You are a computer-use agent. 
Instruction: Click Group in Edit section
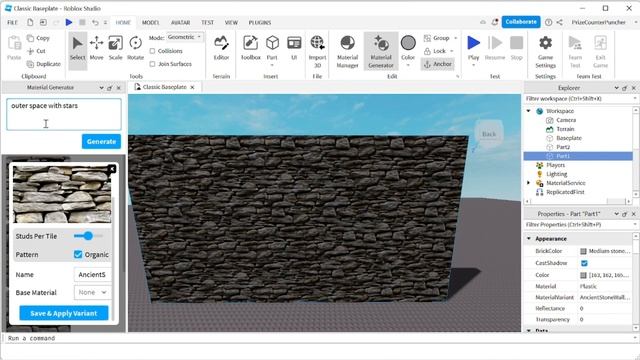[x=437, y=38]
